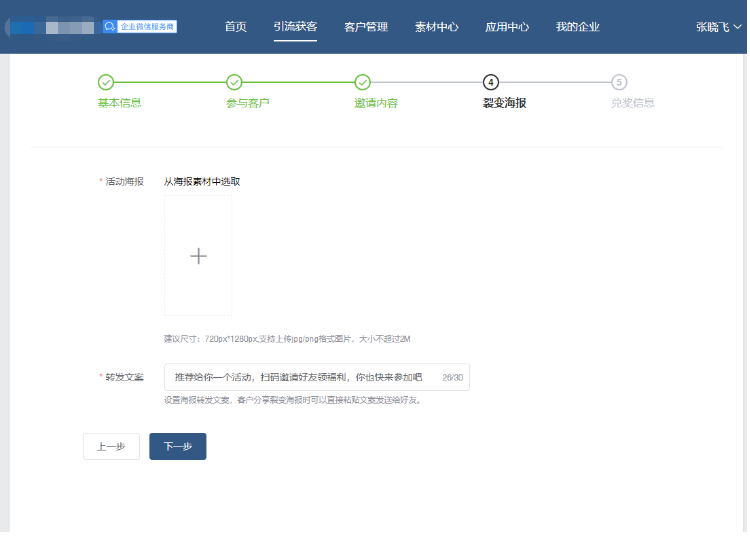This screenshot has height=538, width=750.
Task: Click the 企业微信服务商 badge logo
Action: pos(140,27)
